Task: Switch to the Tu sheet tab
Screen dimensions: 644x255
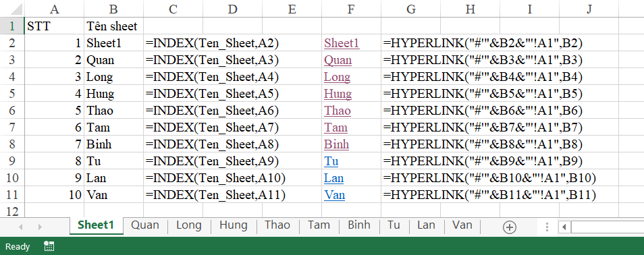Action: 394,225
